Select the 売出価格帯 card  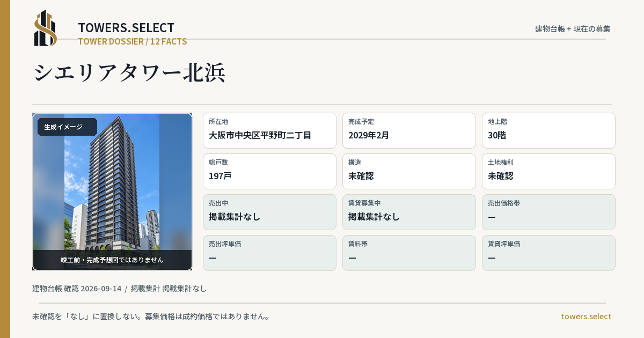(548, 212)
